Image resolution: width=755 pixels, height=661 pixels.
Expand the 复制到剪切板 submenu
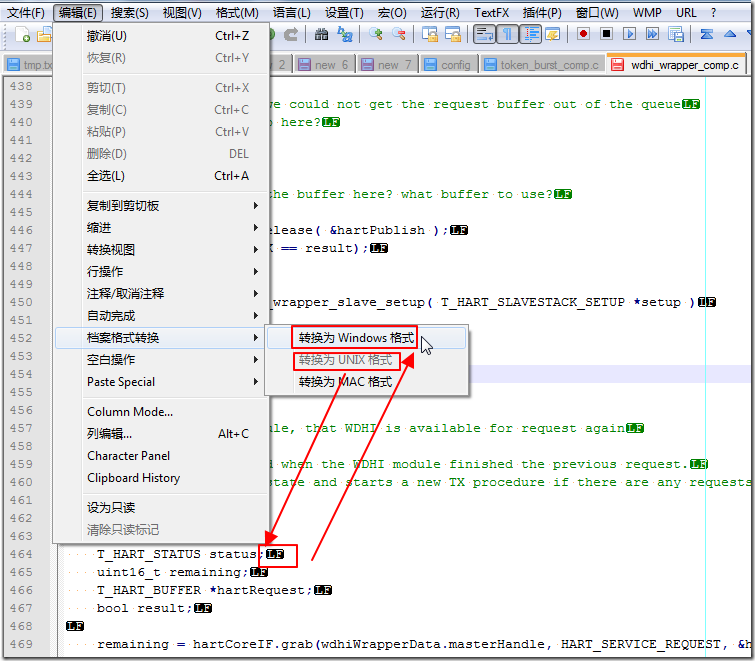162,206
